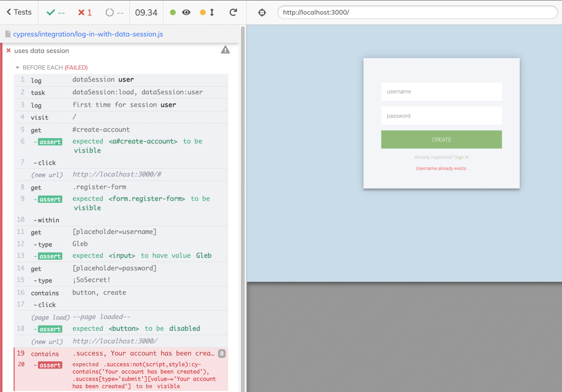Open the selector playground crosshair icon
Image resolution: width=562 pixels, height=392 pixels.
click(262, 12)
